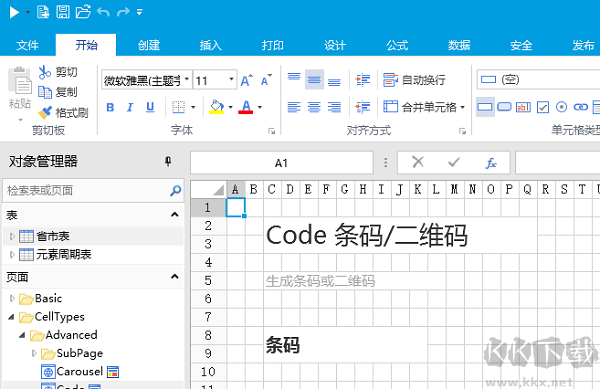Open the borders dropdown arrow
This screenshot has width=600, height=389.
[193, 107]
